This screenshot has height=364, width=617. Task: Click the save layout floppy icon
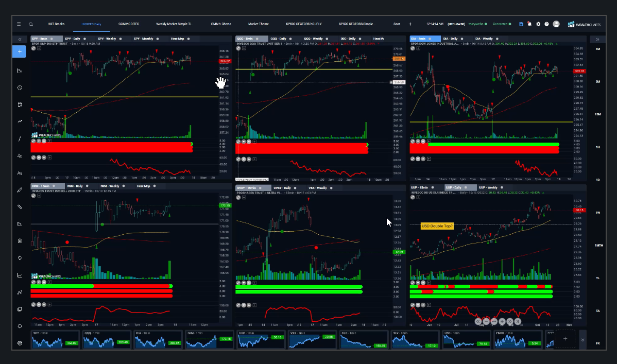coord(521,24)
